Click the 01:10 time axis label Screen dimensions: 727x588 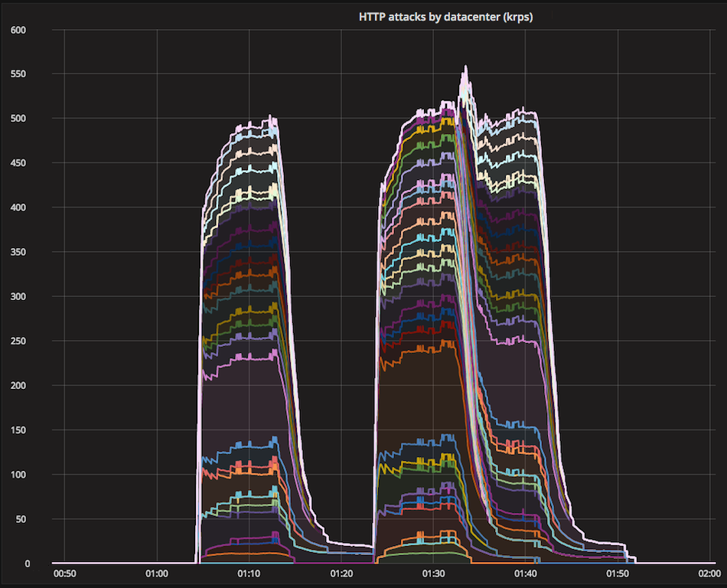(249, 573)
